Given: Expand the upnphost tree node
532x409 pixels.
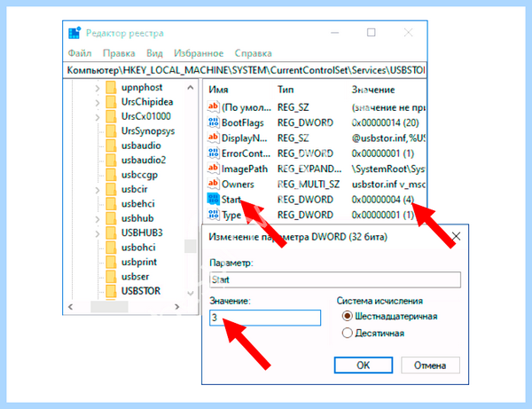Looking at the screenshot, I should click(98, 88).
